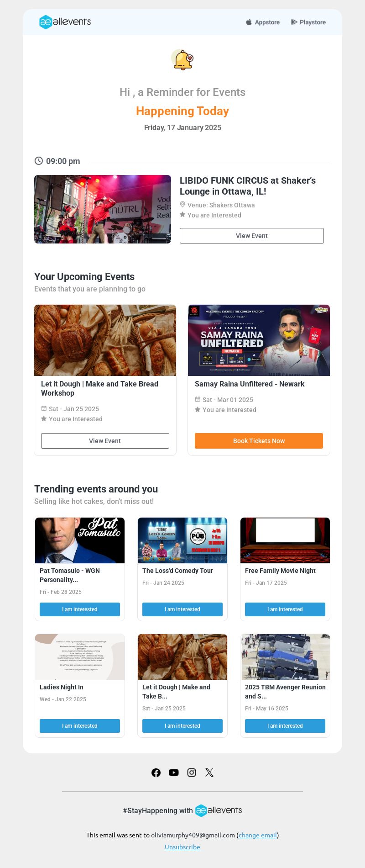The image size is (365, 868).
Task: Open the YouTube social icon
Action: coord(174,773)
